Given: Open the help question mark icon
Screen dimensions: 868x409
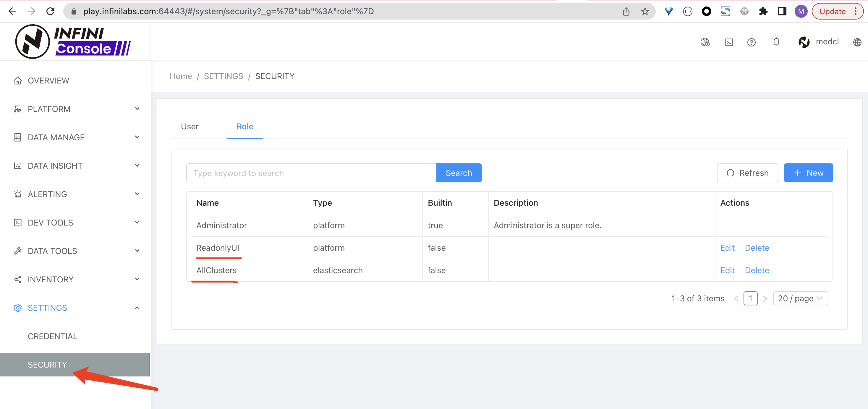Looking at the screenshot, I should coord(752,42).
